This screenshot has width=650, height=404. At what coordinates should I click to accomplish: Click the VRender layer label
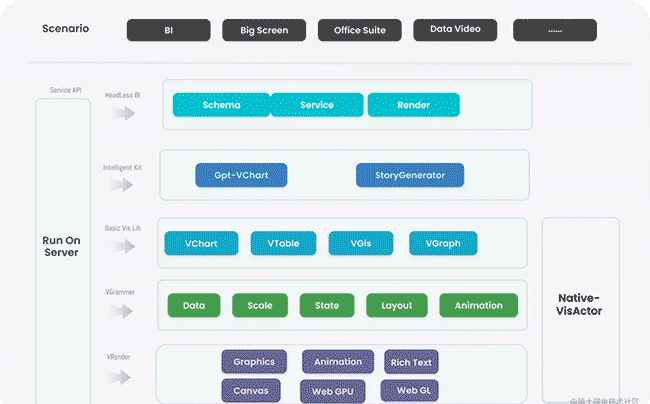[x=119, y=357]
